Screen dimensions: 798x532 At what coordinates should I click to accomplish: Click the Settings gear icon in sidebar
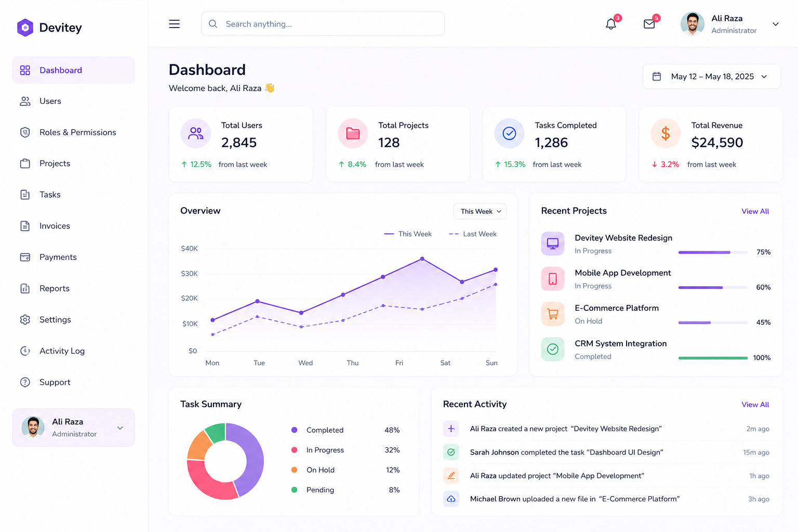click(x=25, y=320)
